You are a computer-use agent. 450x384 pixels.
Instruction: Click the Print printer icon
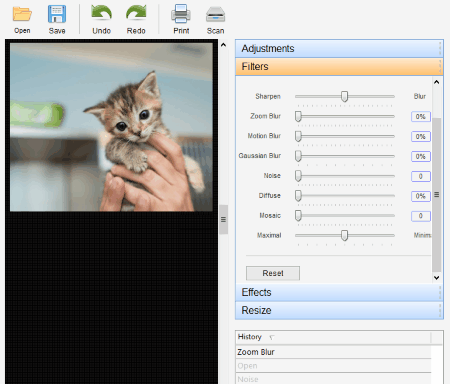[181, 14]
